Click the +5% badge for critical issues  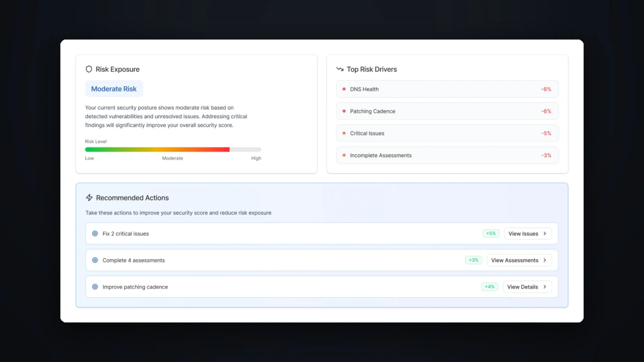pos(491,233)
